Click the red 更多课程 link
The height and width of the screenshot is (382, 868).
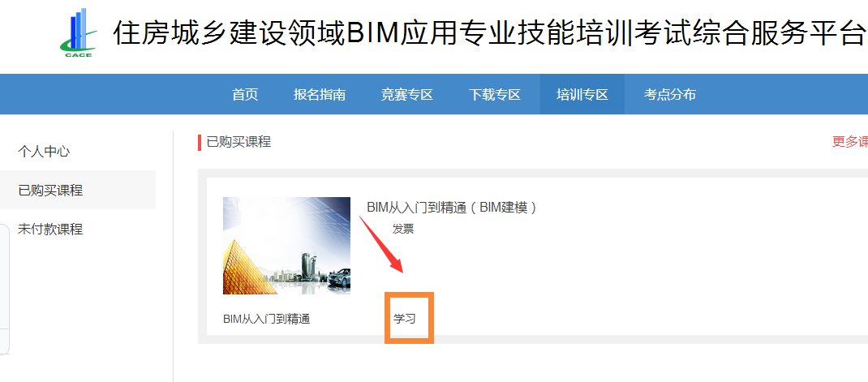[x=849, y=142]
